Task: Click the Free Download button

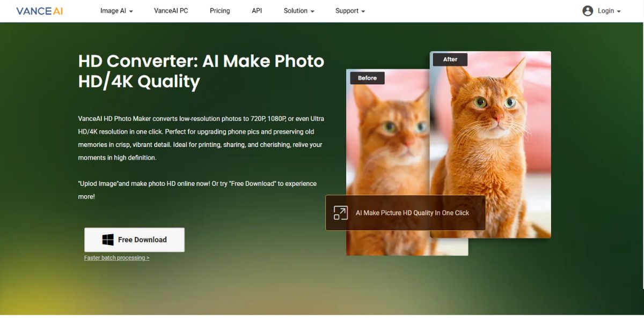Action: 134,240
